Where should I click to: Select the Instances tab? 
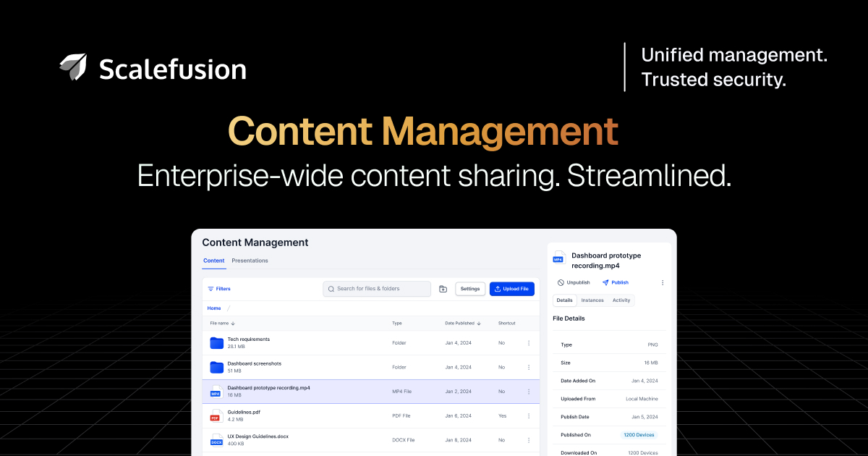click(x=592, y=300)
